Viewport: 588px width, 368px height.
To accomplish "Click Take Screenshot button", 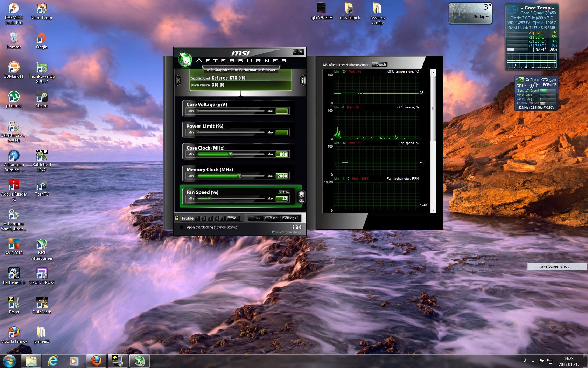I will [557, 266].
